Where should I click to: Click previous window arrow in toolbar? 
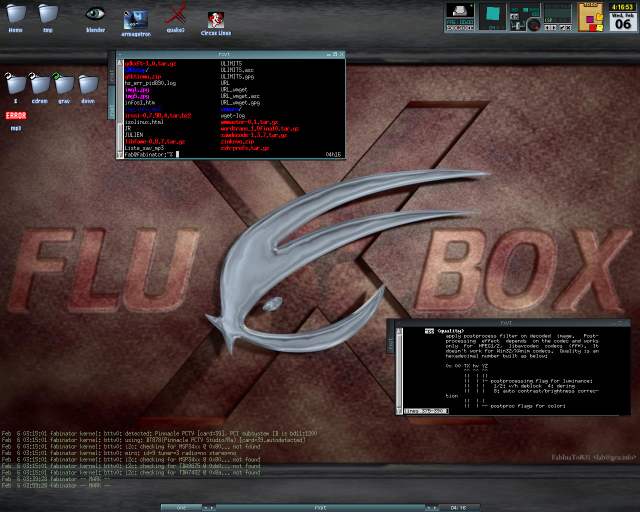pyautogui.click(x=428, y=508)
